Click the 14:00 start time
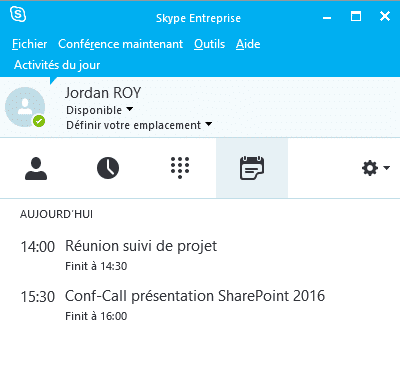This screenshot has width=400, height=381. coord(38,247)
